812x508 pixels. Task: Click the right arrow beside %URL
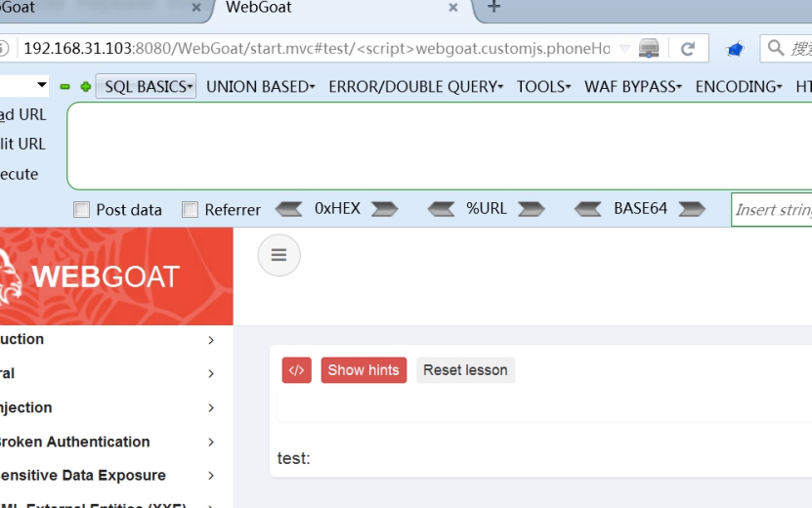[532, 209]
